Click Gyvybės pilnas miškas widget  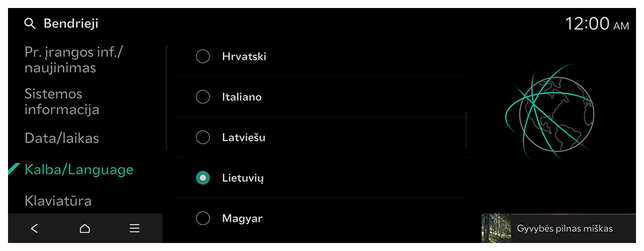[x=559, y=228]
